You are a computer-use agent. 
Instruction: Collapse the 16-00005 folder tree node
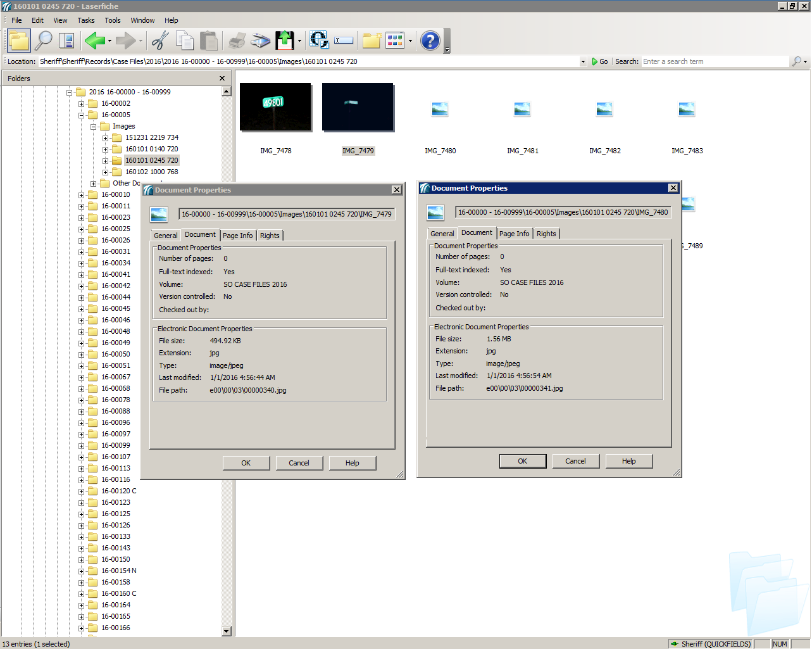click(82, 115)
